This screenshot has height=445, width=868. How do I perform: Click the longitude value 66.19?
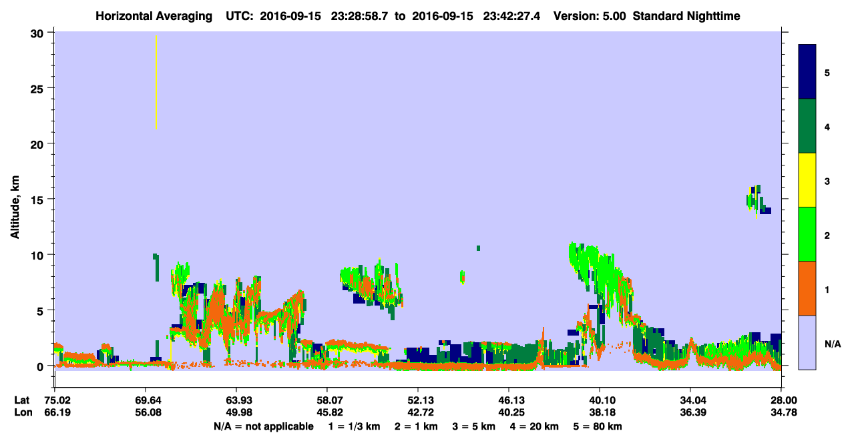[56, 412]
